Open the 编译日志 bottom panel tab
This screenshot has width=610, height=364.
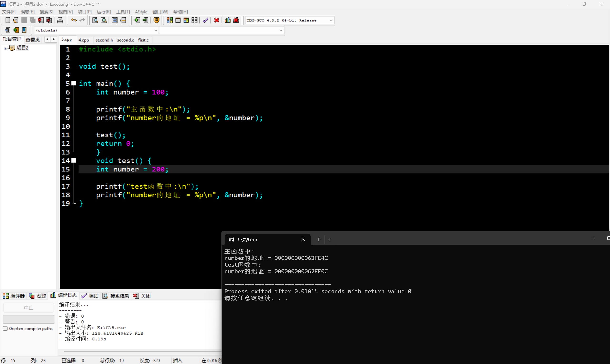pyautogui.click(x=64, y=296)
